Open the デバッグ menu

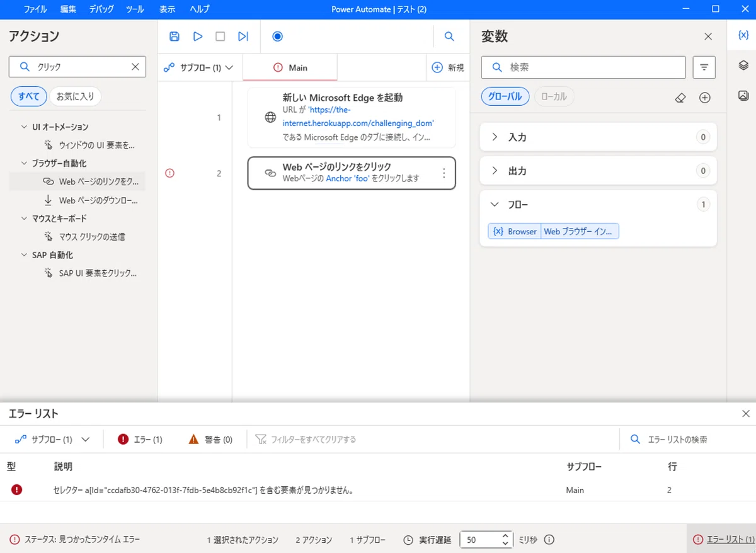tap(101, 9)
